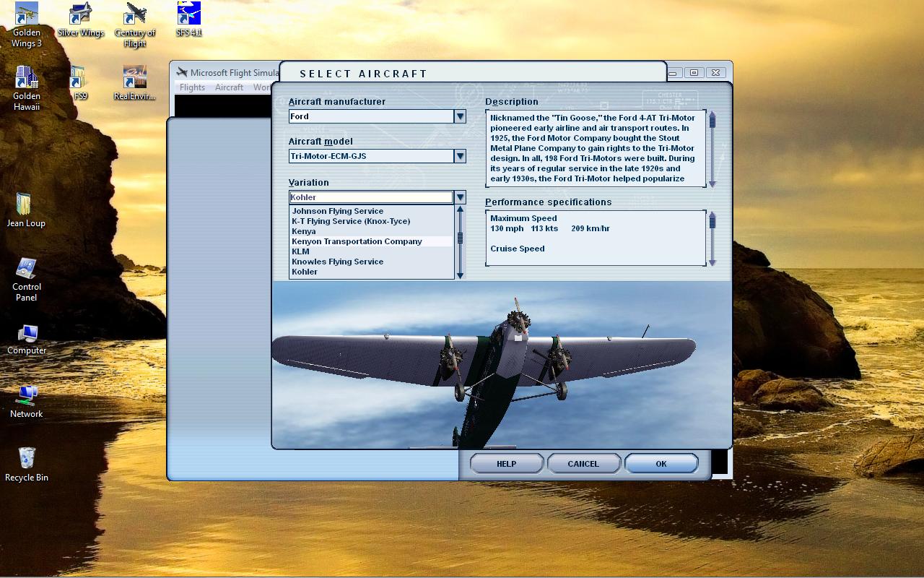Close Flight Simulator window
Image resolution: width=924 pixels, height=578 pixels.
tap(715, 72)
